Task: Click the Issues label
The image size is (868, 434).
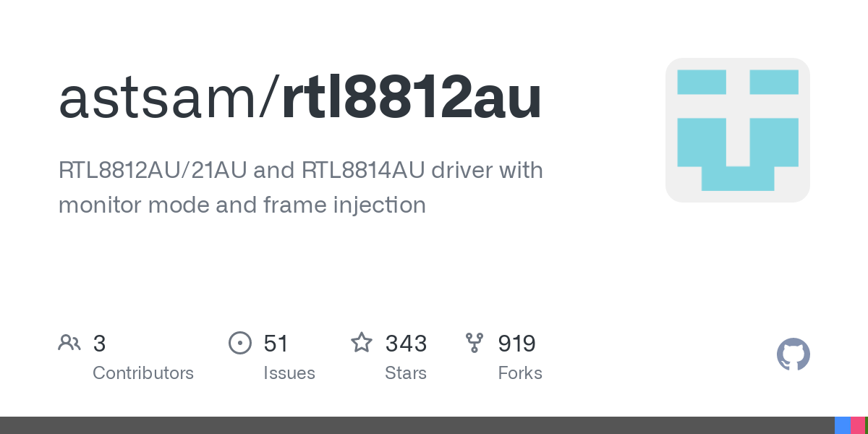Action: [289, 373]
